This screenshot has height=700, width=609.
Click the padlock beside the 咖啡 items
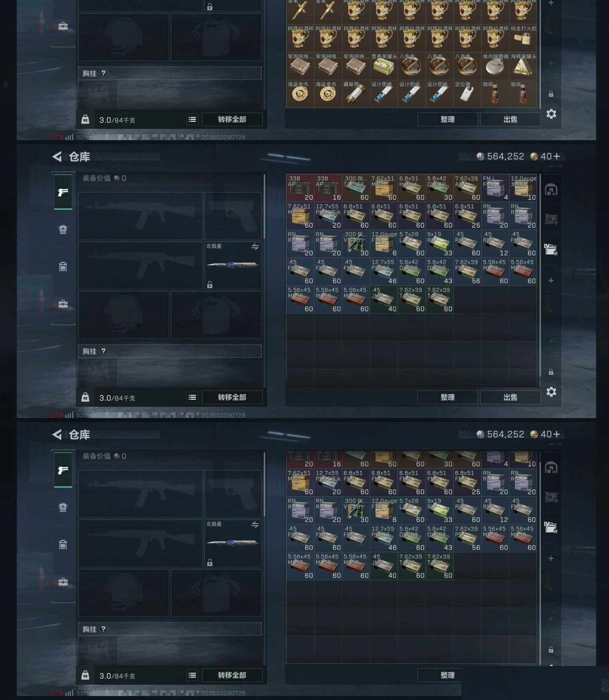(551, 94)
